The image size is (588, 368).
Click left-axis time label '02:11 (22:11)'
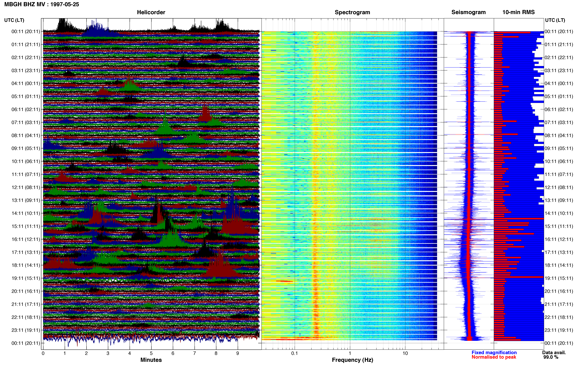[x=26, y=57]
